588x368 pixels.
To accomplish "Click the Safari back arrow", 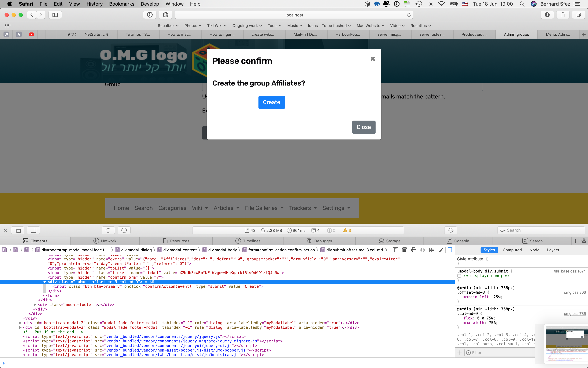I will point(32,15).
